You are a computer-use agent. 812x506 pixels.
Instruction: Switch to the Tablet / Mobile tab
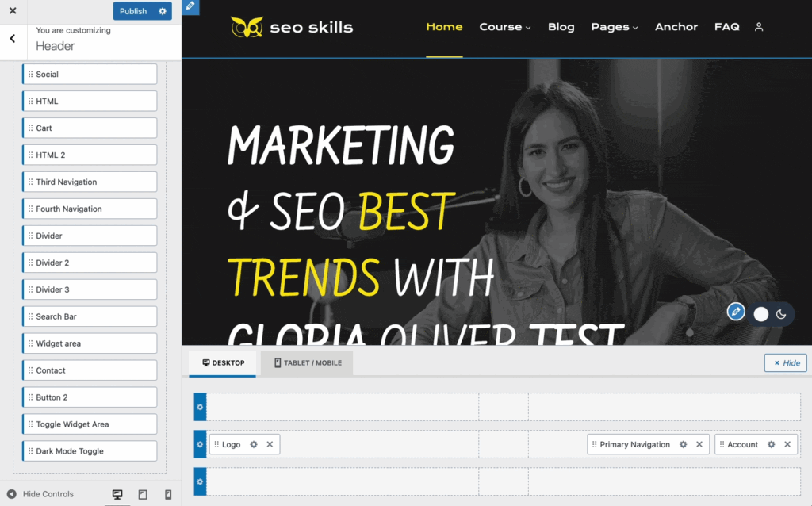click(308, 363)
